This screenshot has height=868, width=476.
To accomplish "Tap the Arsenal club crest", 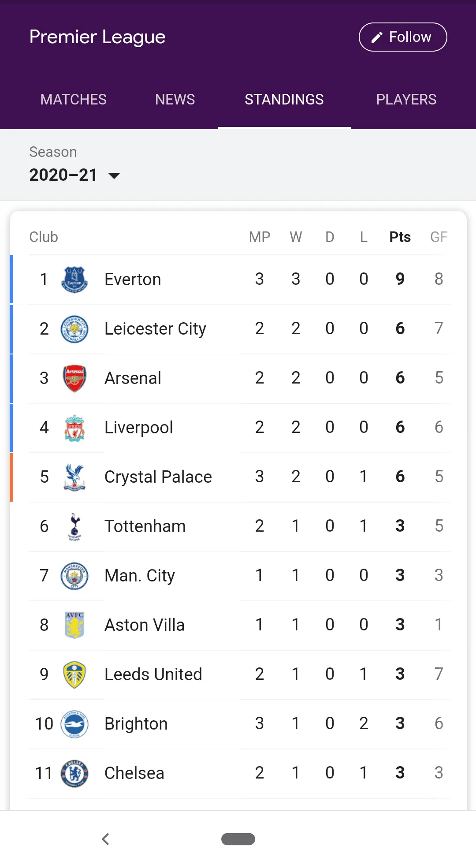I will [74, 378].
